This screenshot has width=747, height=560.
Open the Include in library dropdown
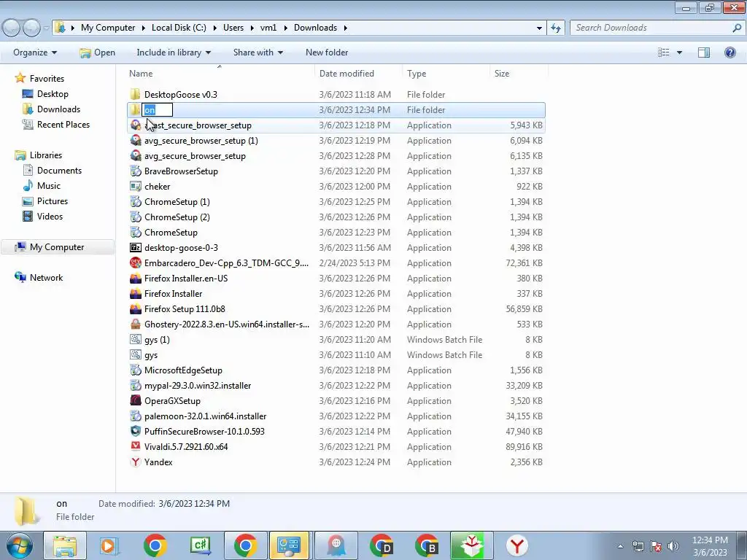(174, 52)
